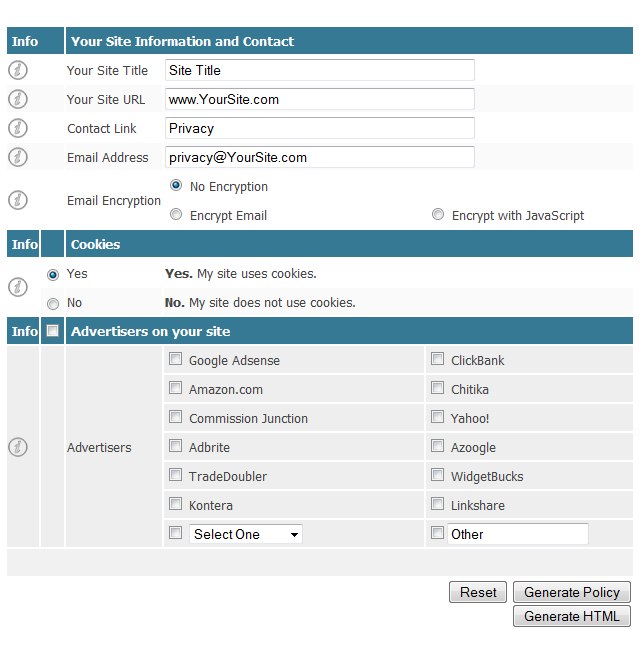Click the info icon in Cookies section
Screen dimensions: 643x645
(18, 287)
